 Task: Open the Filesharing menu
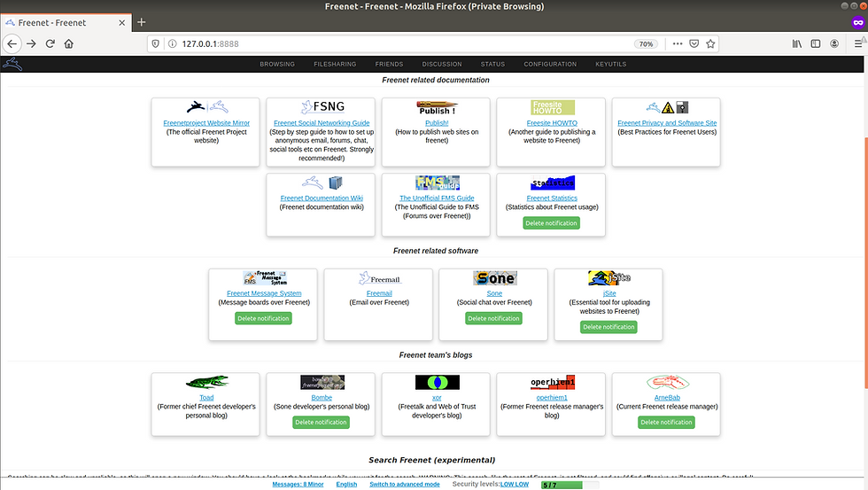point(335,64)
